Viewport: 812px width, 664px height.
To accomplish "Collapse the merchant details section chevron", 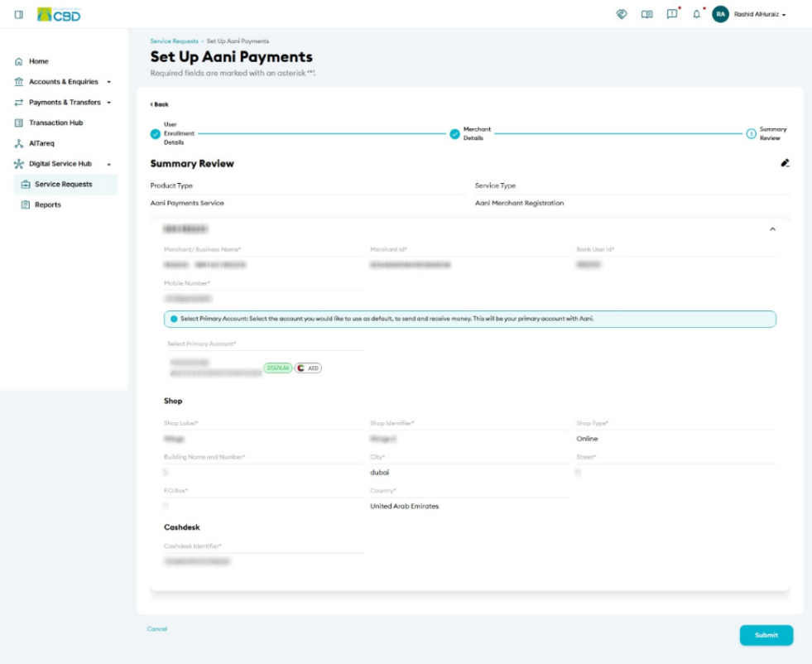I will (x=772, y=229).
